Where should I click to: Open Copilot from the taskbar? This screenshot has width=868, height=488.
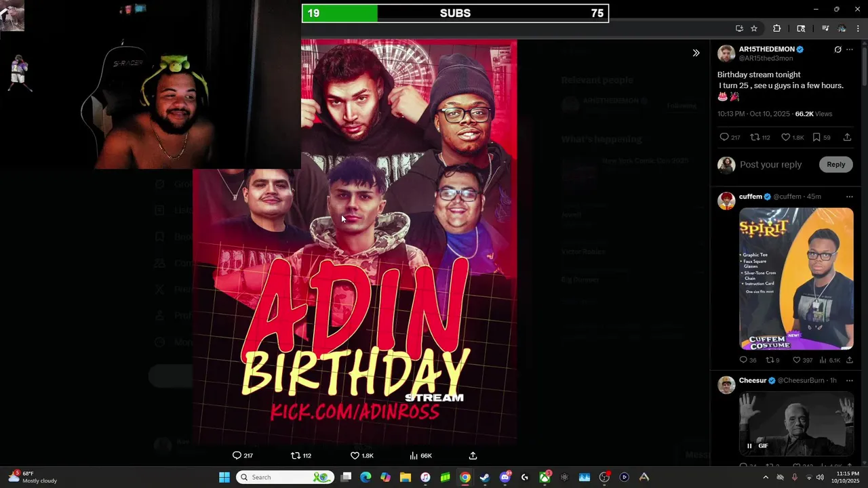385,477
